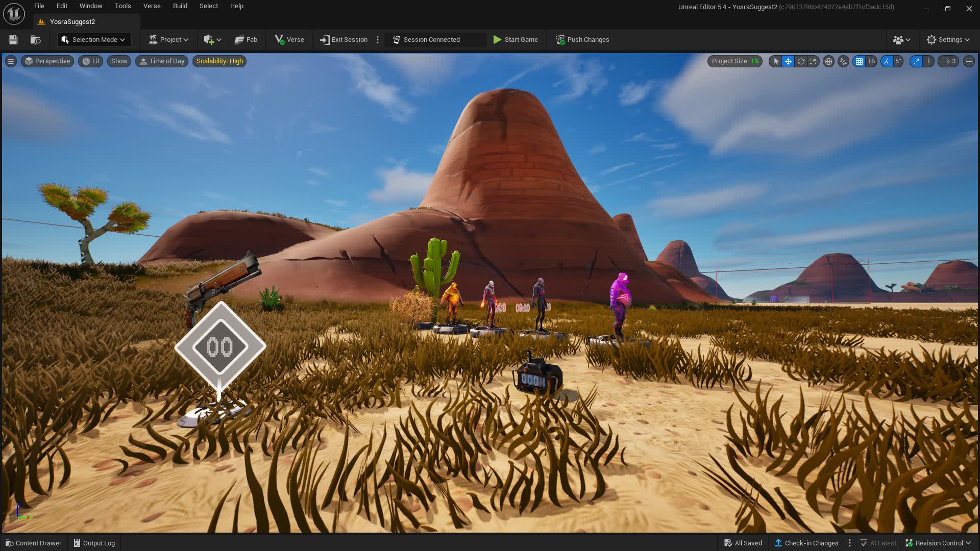
Task: Open viewport layout maximize icon
Action: point(969,61)
